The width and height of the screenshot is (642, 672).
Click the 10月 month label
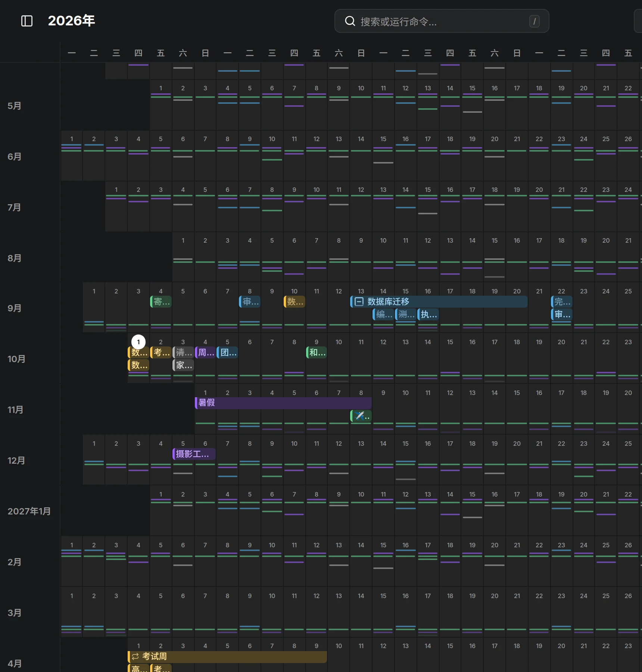16,359
